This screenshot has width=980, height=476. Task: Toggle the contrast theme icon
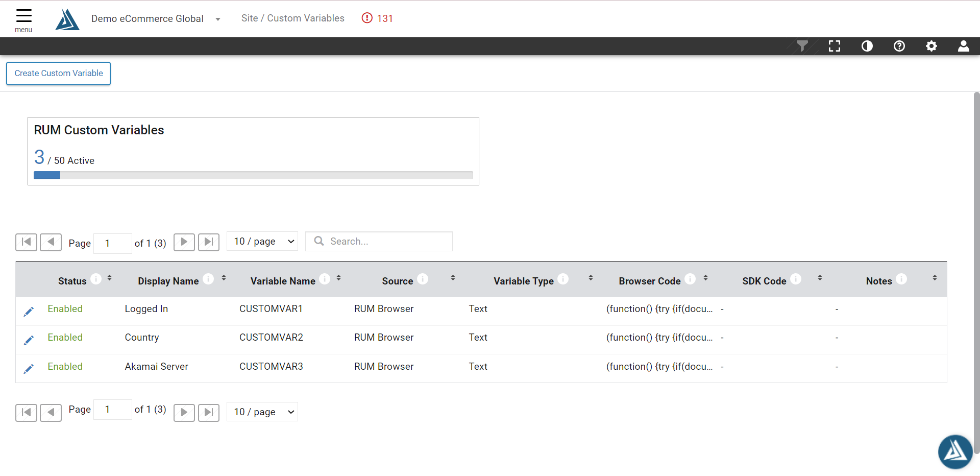tap(867, 46)
